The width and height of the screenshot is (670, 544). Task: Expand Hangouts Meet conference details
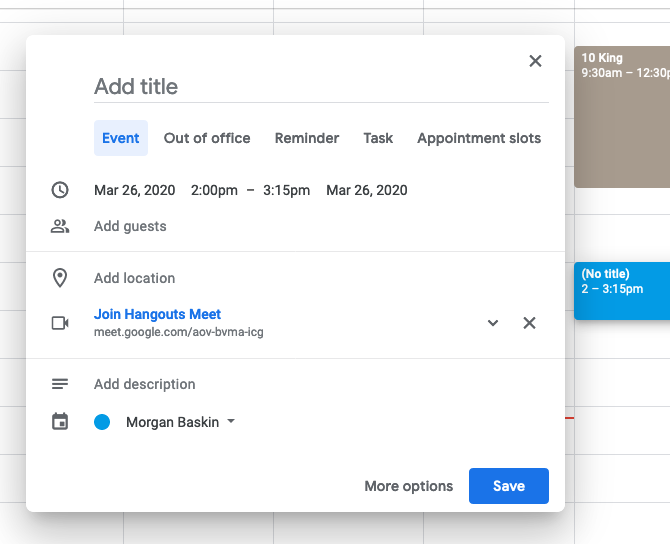point(493,323)
